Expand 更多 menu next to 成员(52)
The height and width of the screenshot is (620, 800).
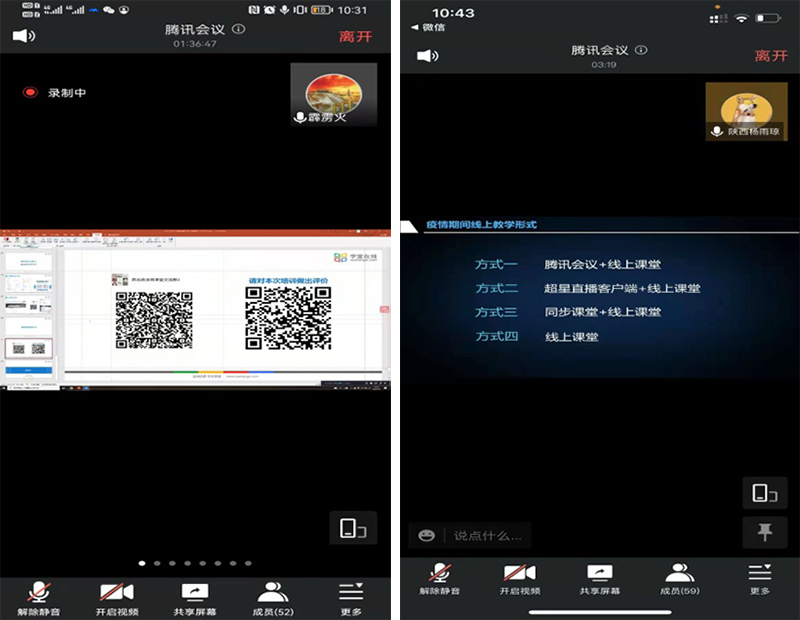(x=350, y=597)
